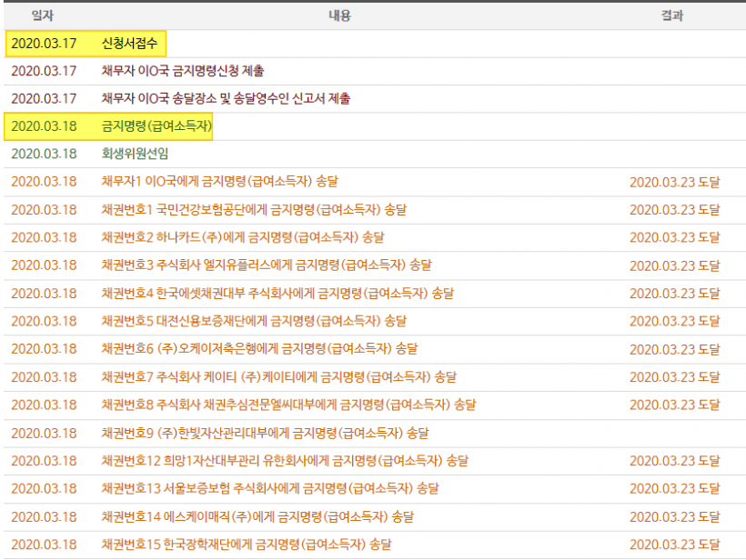746x560 pixels.
Task: Click '2020.03.23 도달' result for 채권번호6 오케이저축은행
Action: click(675, 349)
